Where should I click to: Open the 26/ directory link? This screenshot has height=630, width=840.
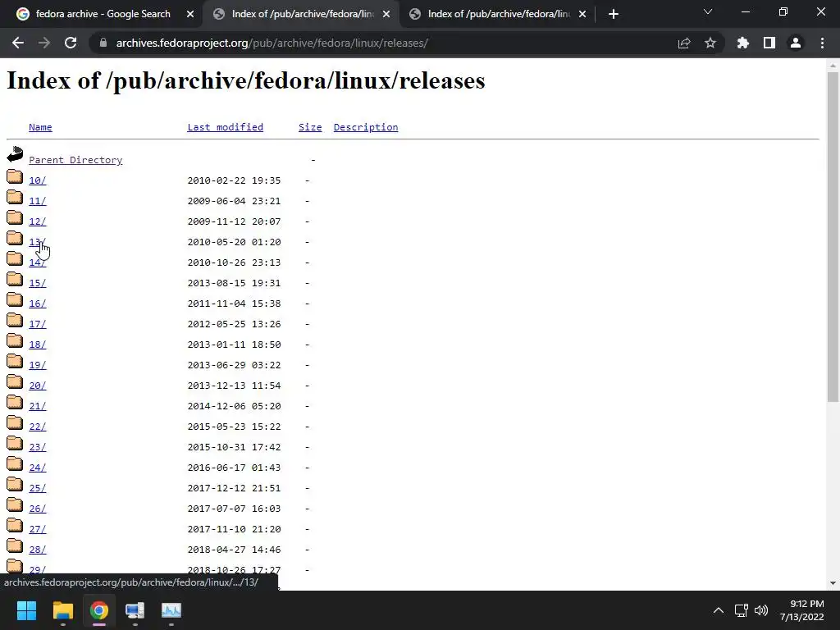point(38,509)
